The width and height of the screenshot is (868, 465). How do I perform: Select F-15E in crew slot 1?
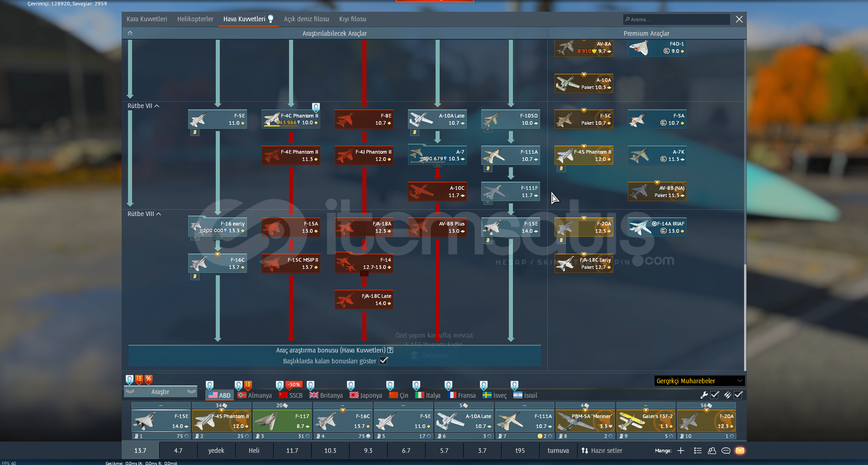161,421
